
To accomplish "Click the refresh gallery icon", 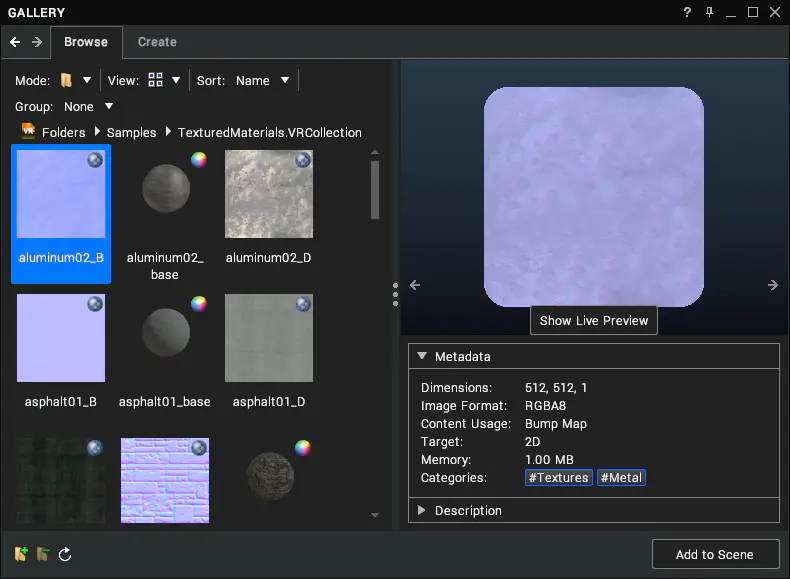I will 65,554.
